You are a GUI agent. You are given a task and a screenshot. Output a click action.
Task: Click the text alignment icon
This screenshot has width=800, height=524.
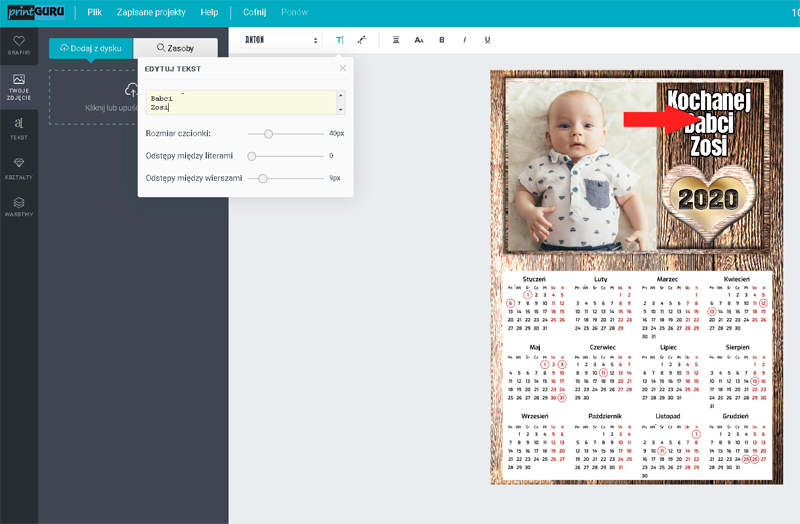(395, 40)
